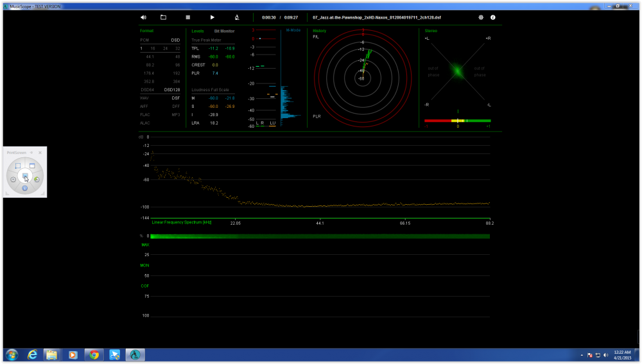Viewport: 642px width, 364px height.
Task: Click the COF label in lower graph
Action: tap(145, 286)
